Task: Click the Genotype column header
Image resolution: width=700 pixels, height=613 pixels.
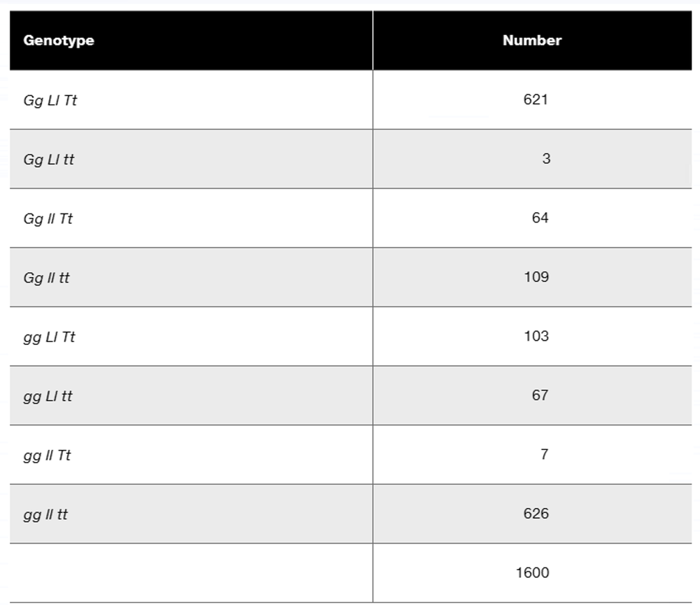Action: (59, 41)
